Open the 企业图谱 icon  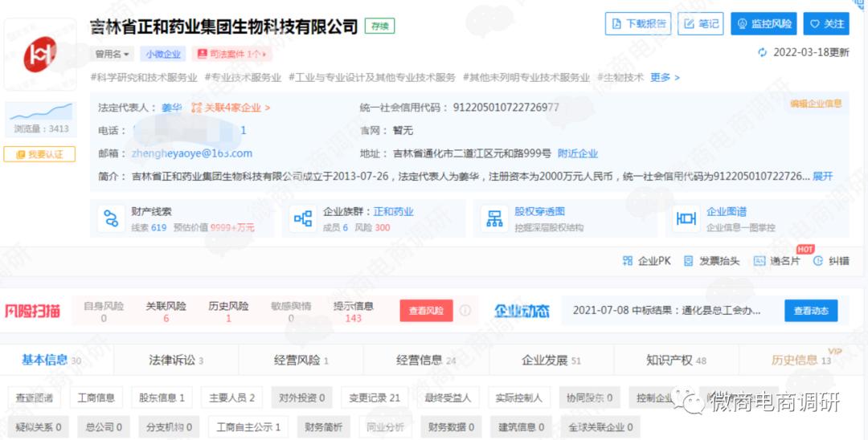click(686, 218)
